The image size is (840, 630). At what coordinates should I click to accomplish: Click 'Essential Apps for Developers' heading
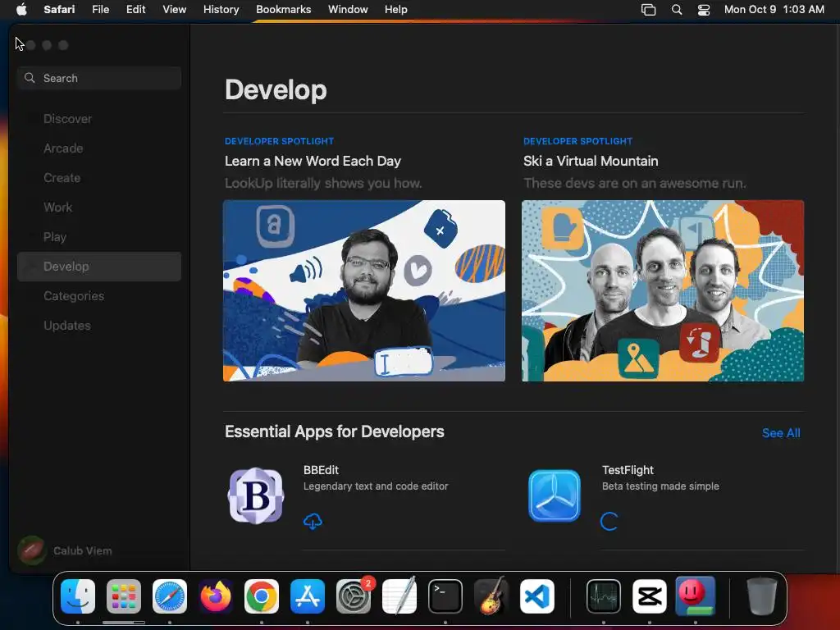[x=335, y=431]
